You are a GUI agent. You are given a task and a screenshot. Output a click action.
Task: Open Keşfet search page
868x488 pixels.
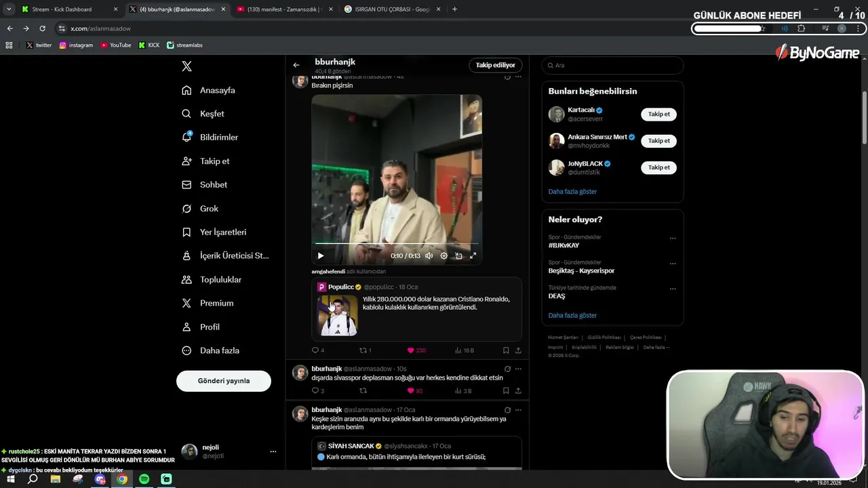tap(203, 114)
